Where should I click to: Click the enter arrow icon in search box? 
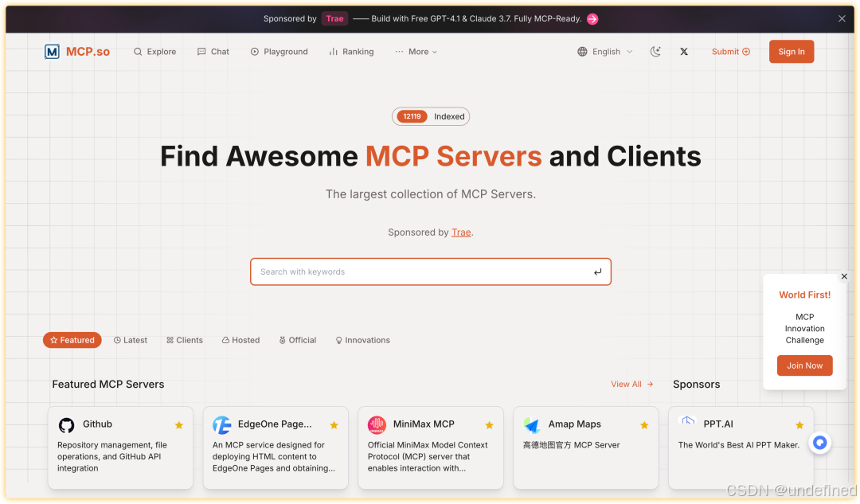coord(598,272)
